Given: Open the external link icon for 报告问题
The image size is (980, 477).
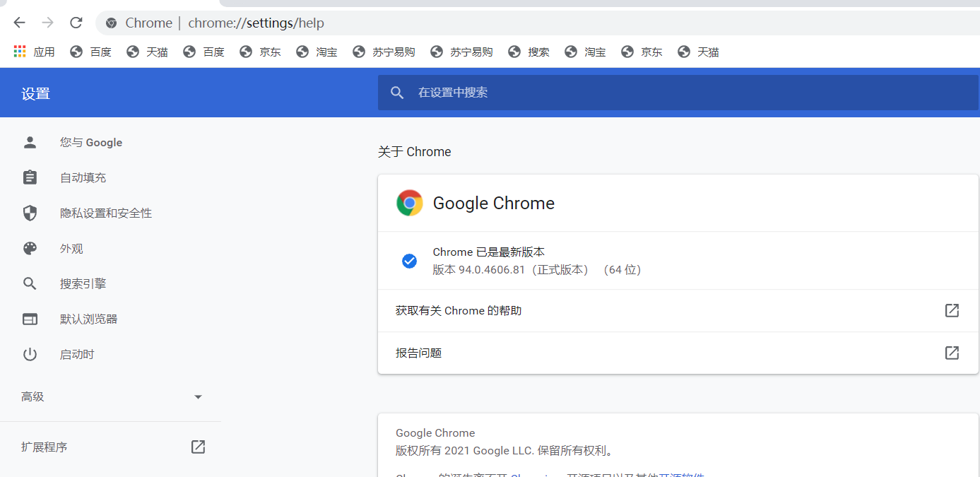Looking at the screenshot, I should [x=952, y=353].
